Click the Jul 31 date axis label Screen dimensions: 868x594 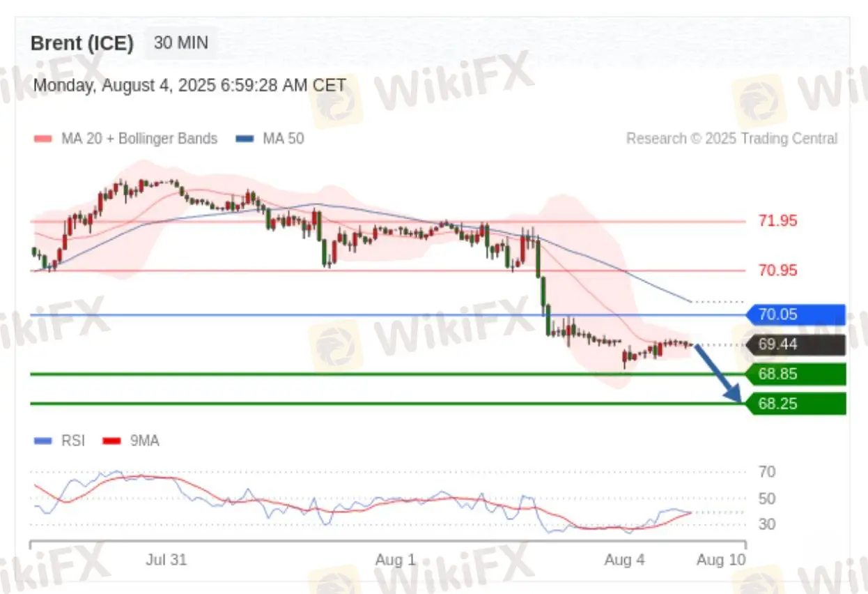tap(166, 559)
